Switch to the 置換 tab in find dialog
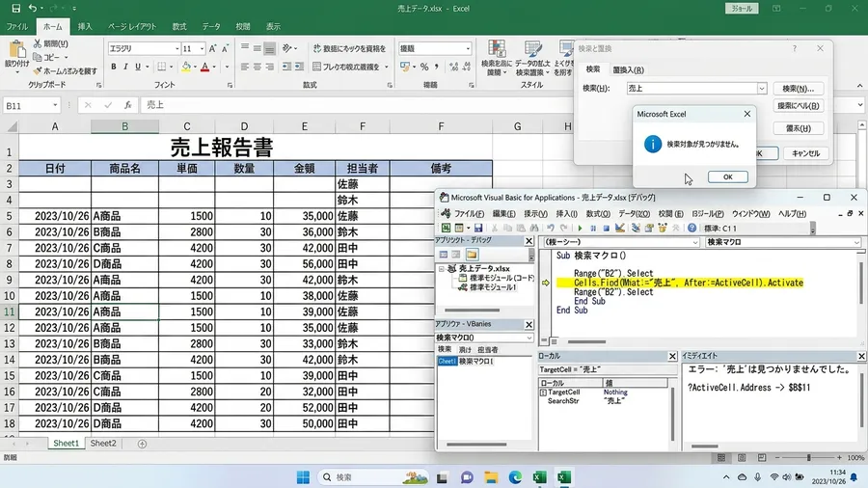This screenshot has height=488, width=868. (x=628, y=70)
